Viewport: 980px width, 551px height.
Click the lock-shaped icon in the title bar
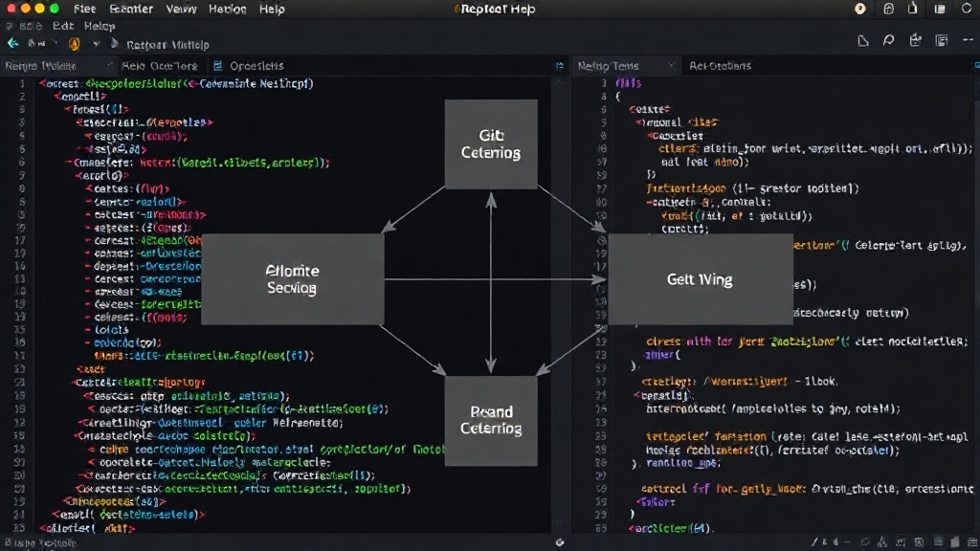(x=889, y=9)
